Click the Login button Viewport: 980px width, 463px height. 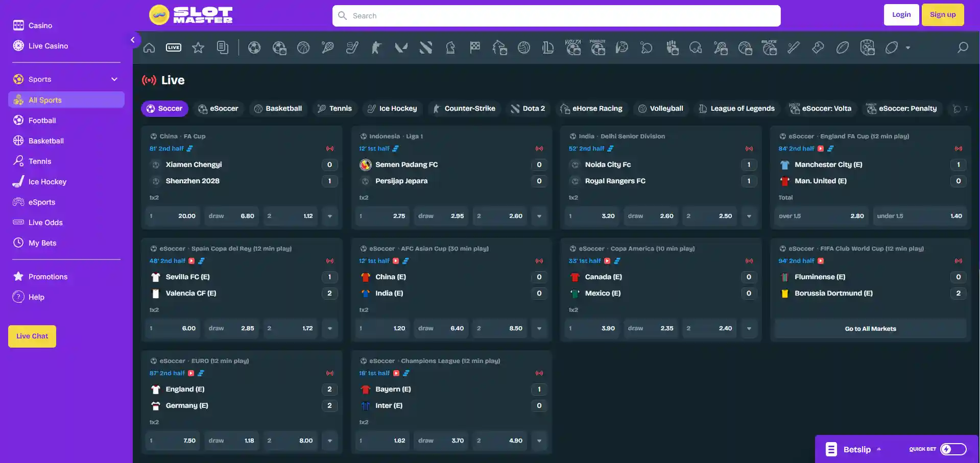tap(901, 15)
